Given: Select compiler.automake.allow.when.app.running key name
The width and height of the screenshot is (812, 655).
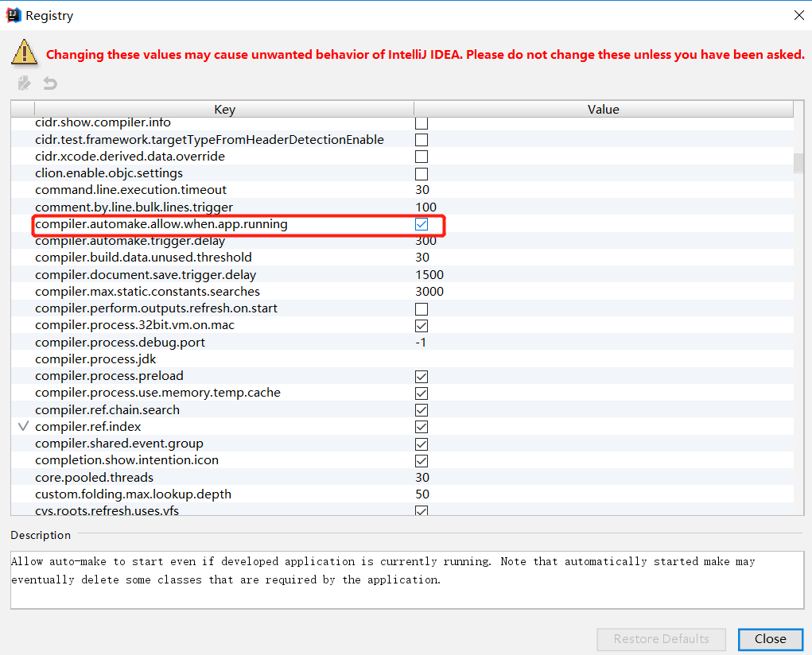Looking at the screenshot, I should click(161, 224).
